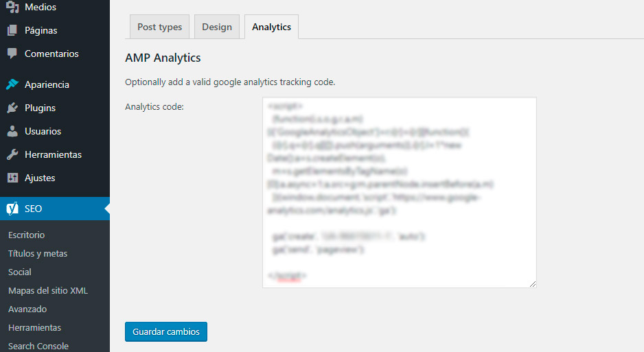
Task: Click the Plugins plug icon
Action: point(12,108)
